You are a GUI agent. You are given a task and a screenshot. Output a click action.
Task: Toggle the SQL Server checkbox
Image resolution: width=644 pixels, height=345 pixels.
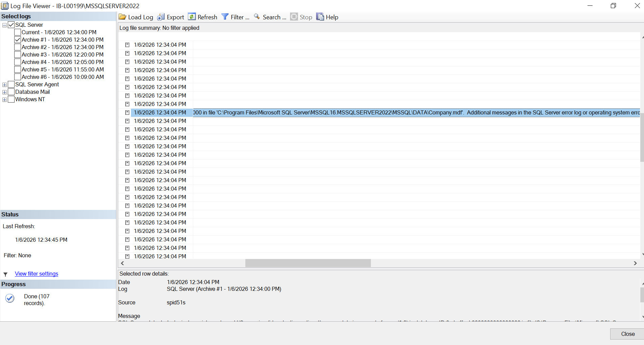tap(11, 25)
